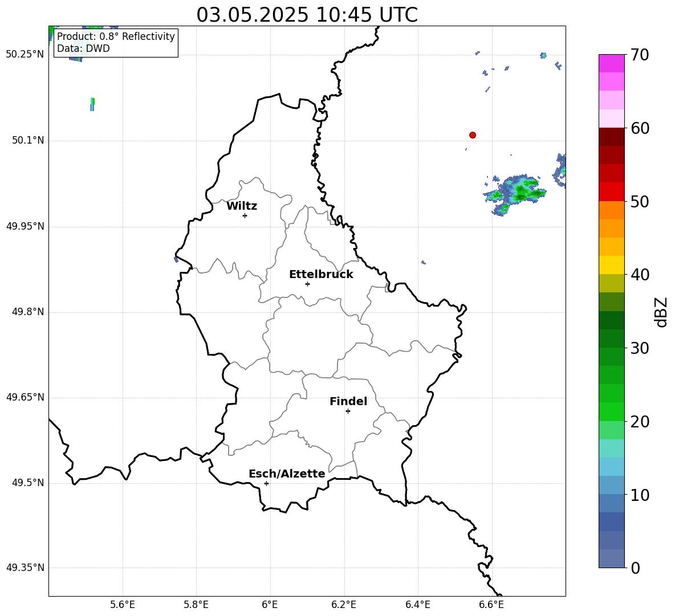Click the 49.8°N latitude label
The width and height of the screenshot is (675, 616).
coord(28,312)
